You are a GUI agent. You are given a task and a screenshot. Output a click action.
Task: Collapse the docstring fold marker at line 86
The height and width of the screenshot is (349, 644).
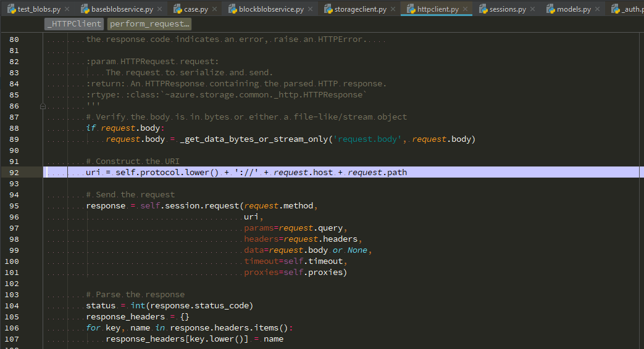[43, 106]
